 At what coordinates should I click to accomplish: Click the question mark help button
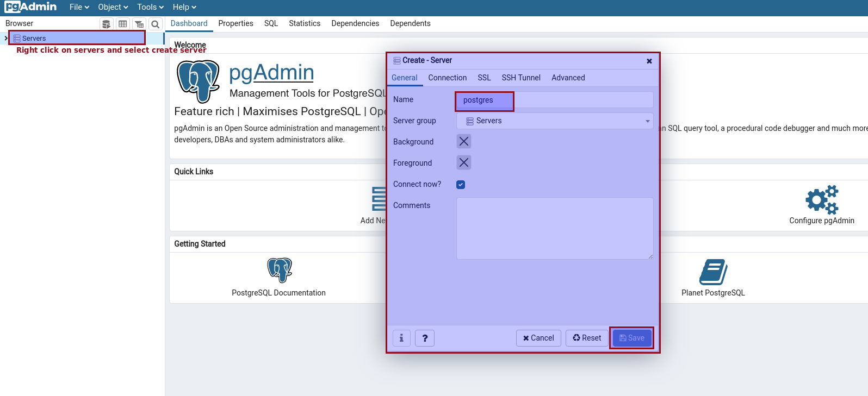pos(425,338)
